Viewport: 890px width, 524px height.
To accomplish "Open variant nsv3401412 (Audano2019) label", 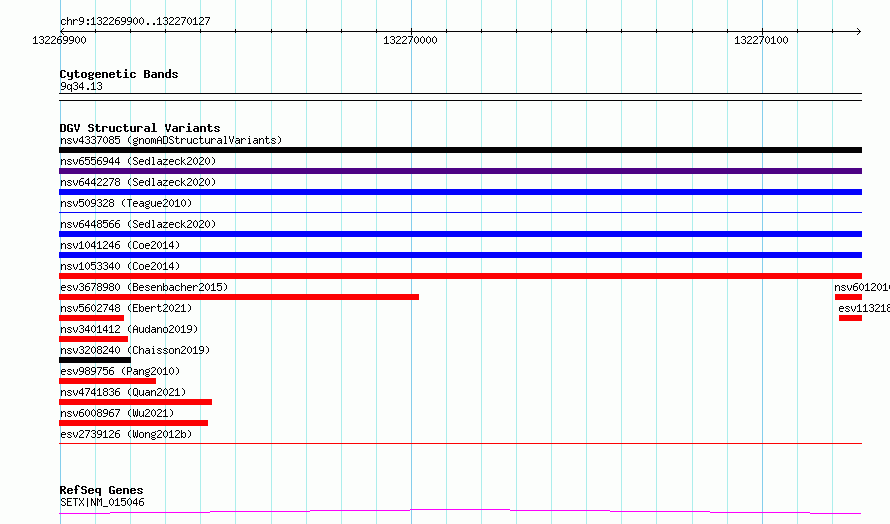I will (x=129, y=329).
